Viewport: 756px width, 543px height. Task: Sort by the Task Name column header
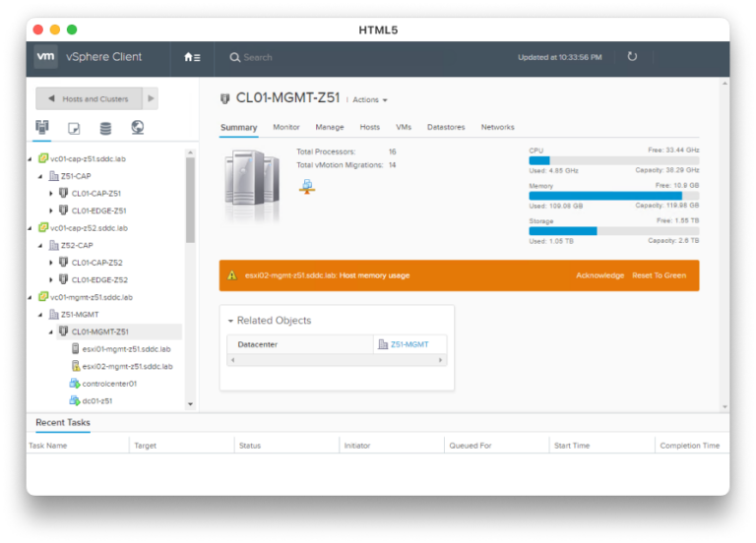click(47, 446)
